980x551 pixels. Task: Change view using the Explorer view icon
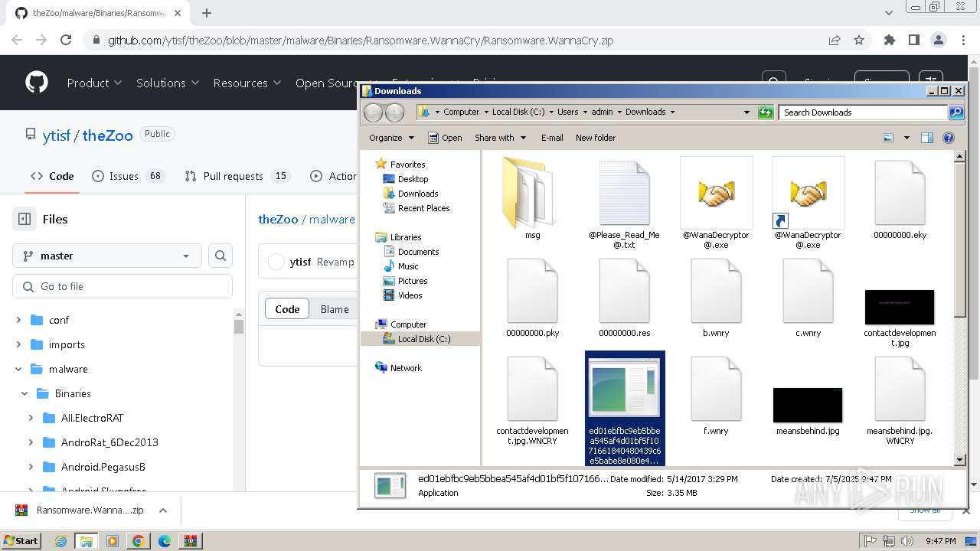tap(888, 138)
